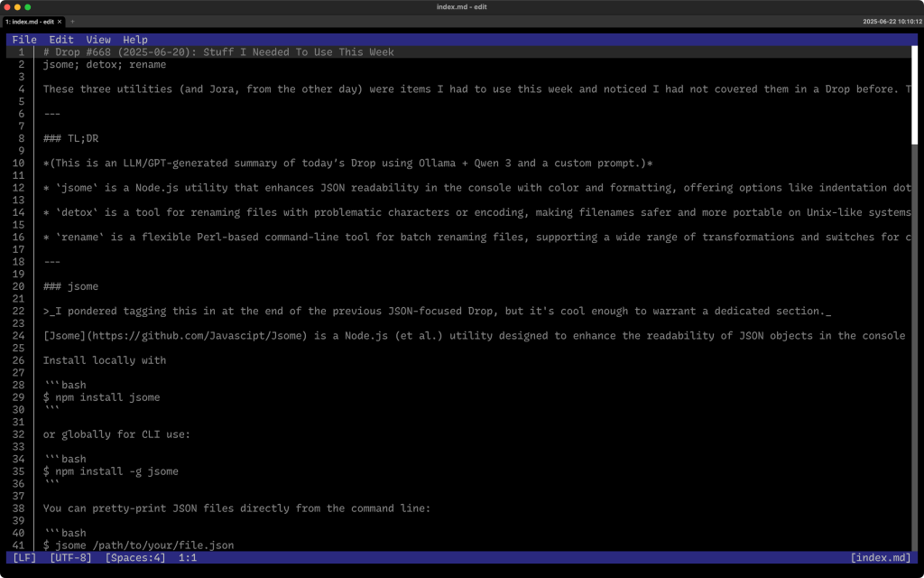The height and width of the screenshot is (578, 924).
Task: Open the Edit menu
Action: pos(61,40)
